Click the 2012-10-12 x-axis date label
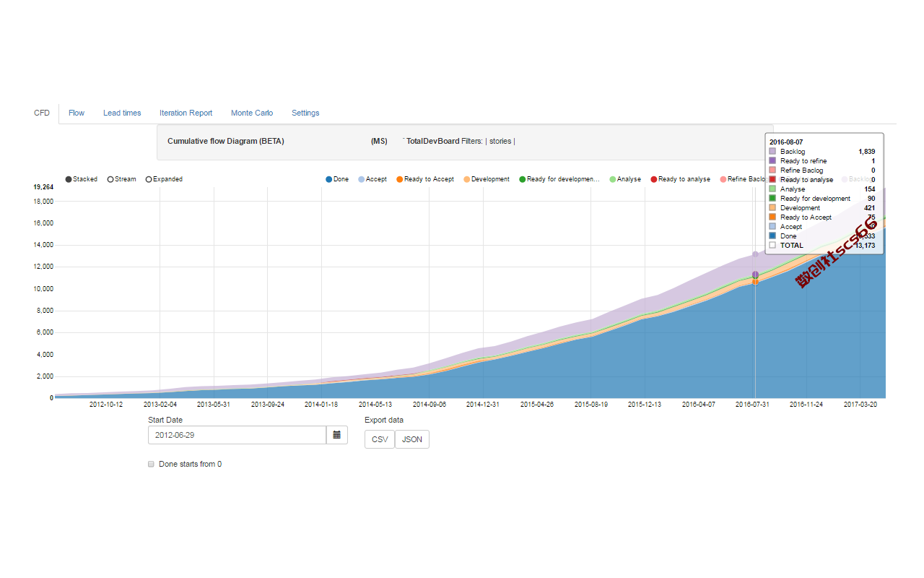924x578 pixels. point(106,405)
